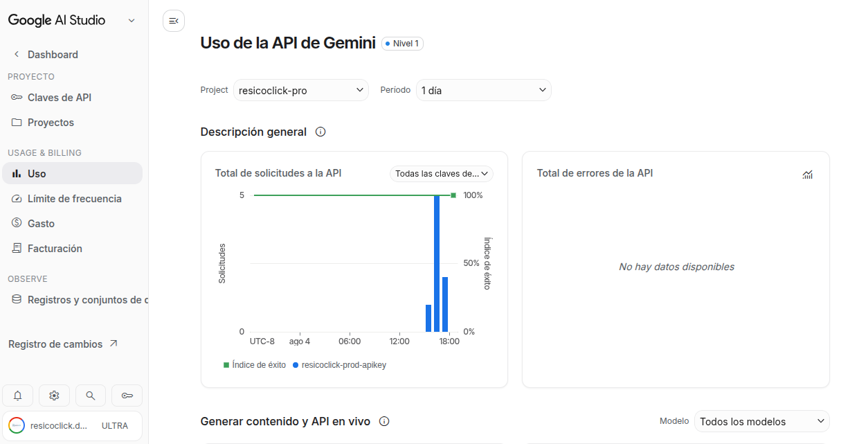
Task: Open Límite de frecuencia page
Action: [x=72, y=199]
